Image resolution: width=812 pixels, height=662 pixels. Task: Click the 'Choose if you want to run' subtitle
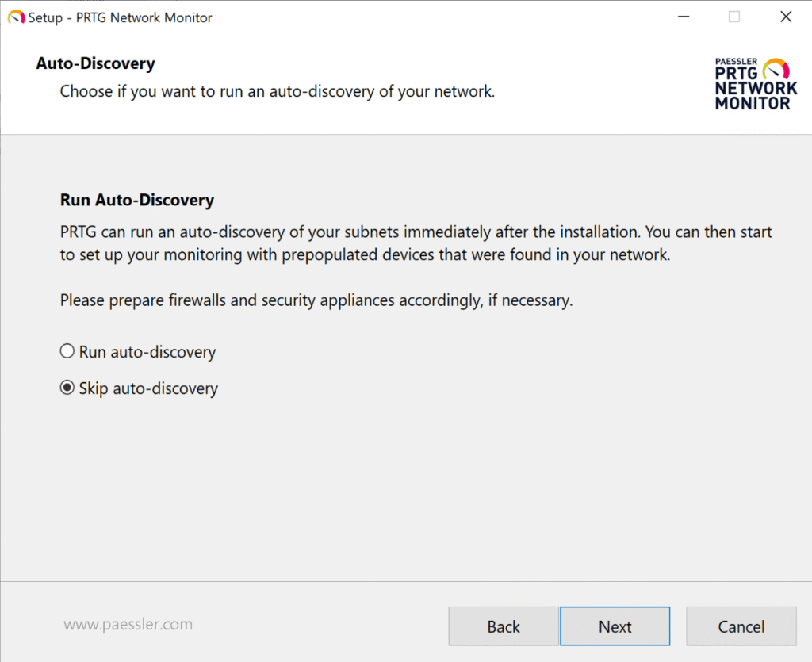tap(278, 91)
